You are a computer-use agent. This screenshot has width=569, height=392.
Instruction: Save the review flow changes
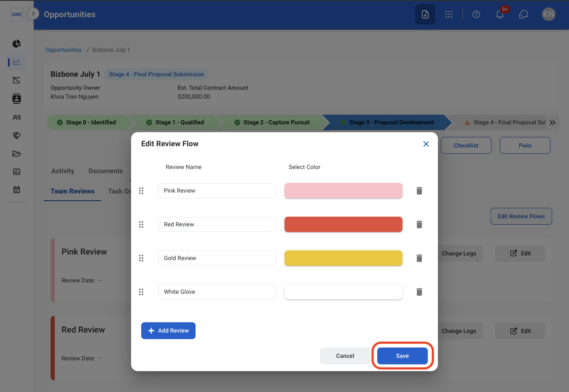403,356
